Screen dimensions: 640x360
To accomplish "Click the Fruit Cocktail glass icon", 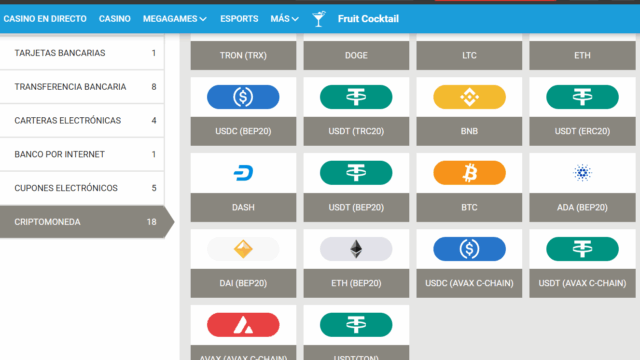I will point(319,19).
